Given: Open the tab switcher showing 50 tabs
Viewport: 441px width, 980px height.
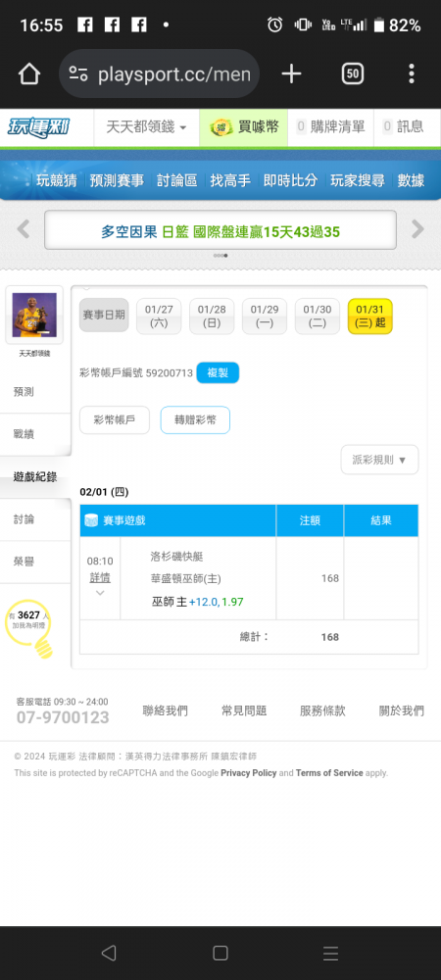Looking at the screenshot, I should [353, 74].
